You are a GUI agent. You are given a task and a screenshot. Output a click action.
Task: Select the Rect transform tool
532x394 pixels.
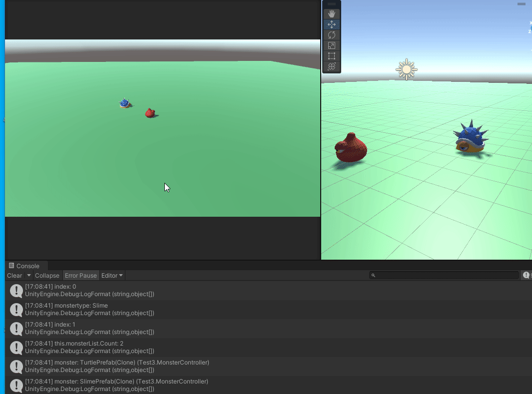(x=332, y=56)
